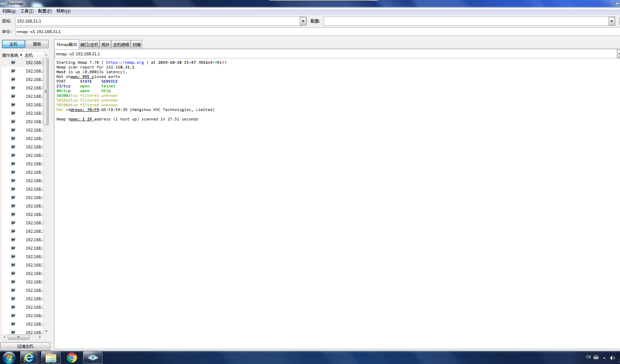This screenshot has width=620, height=364.
Task: Open File Explorer from the taskbar
Action: 51,358
